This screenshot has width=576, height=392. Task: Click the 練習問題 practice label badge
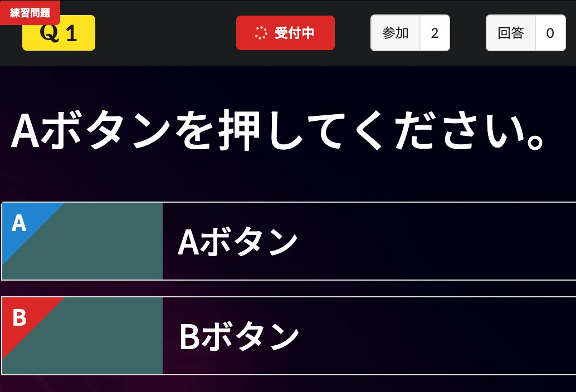(29, 11)
